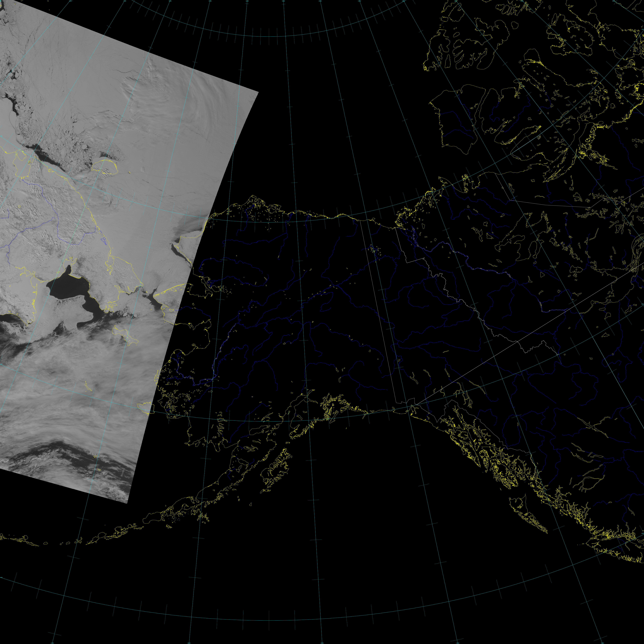Click the 120W longitude label
644x644 pixels.
pyautogui.click(x=403, y=1)
